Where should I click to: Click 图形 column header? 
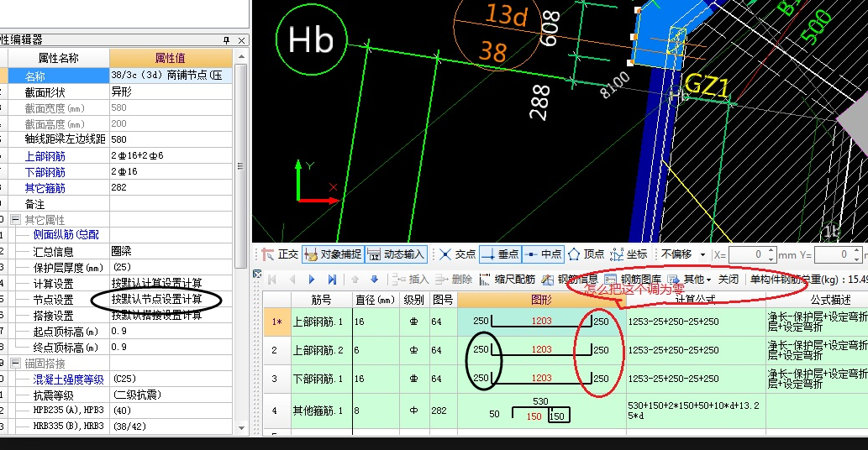tap(541, 300)
